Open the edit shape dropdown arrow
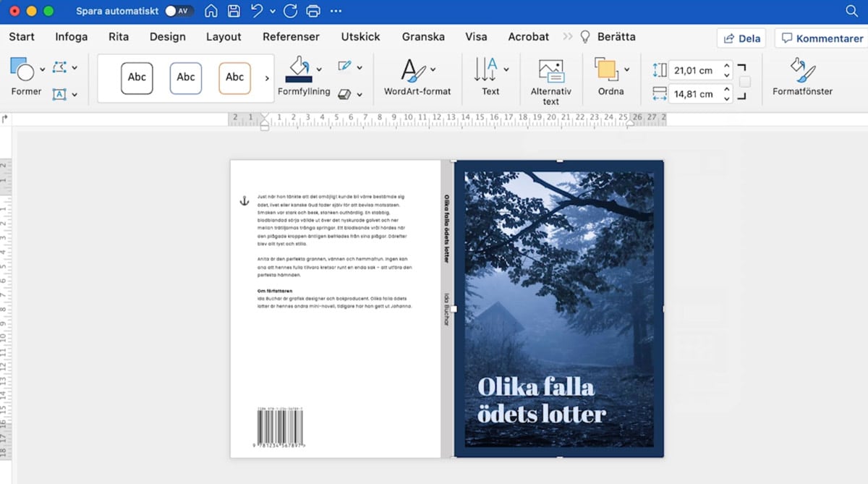This screenshot has width=868, height=484. pos(75,67)
